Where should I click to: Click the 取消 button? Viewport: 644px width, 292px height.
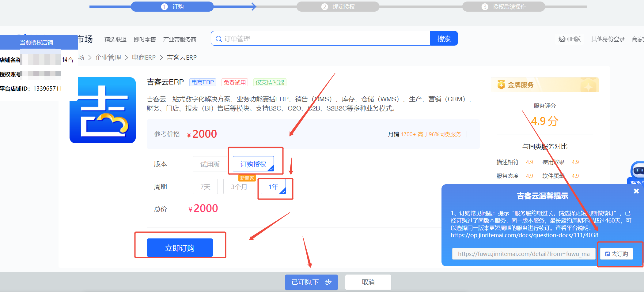pos(368,282)
